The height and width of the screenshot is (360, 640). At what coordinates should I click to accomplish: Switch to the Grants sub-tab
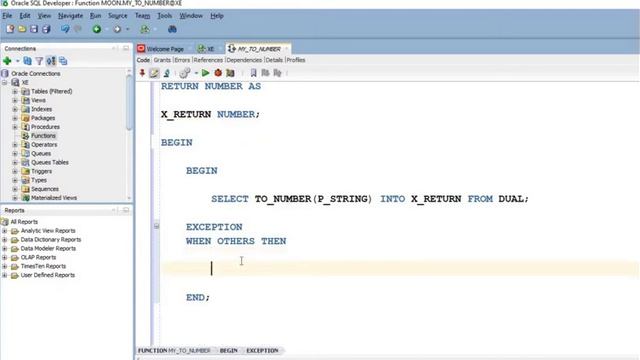(162, 60)
